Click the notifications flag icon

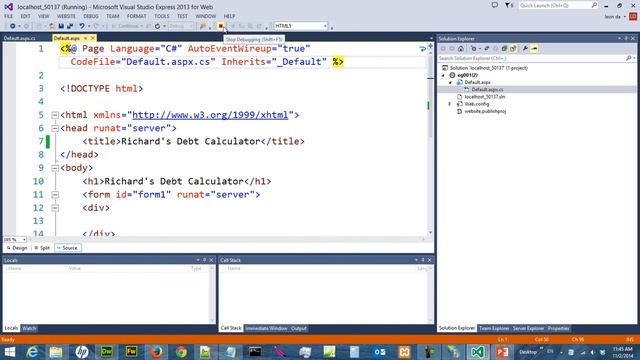click(x=508, y=5)
